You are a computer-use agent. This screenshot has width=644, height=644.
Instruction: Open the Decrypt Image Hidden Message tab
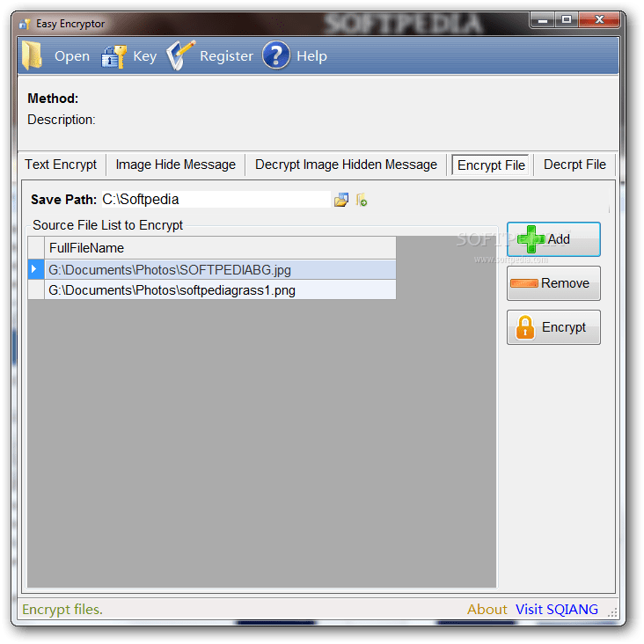[x=346, y=165]
